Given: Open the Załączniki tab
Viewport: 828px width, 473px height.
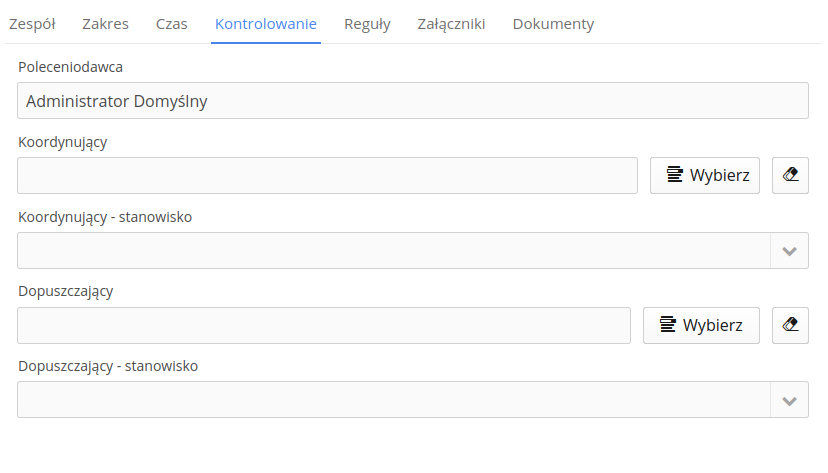Looking at the screenshot, I should tap(451, 24).
